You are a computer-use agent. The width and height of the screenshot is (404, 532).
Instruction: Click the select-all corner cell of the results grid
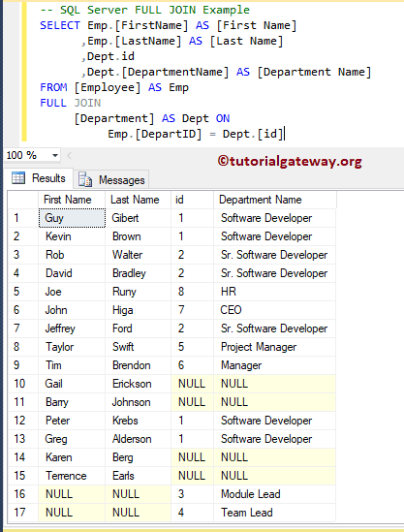(x=23, y=200)
